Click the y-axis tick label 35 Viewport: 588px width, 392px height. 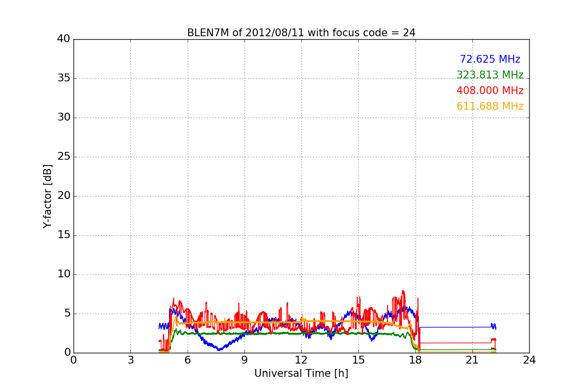(x=63, y=78)
